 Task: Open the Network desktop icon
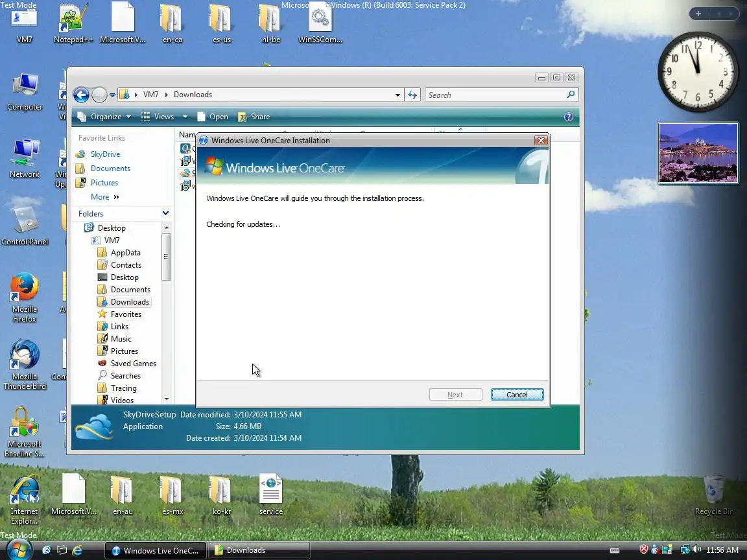coord(24,159)
